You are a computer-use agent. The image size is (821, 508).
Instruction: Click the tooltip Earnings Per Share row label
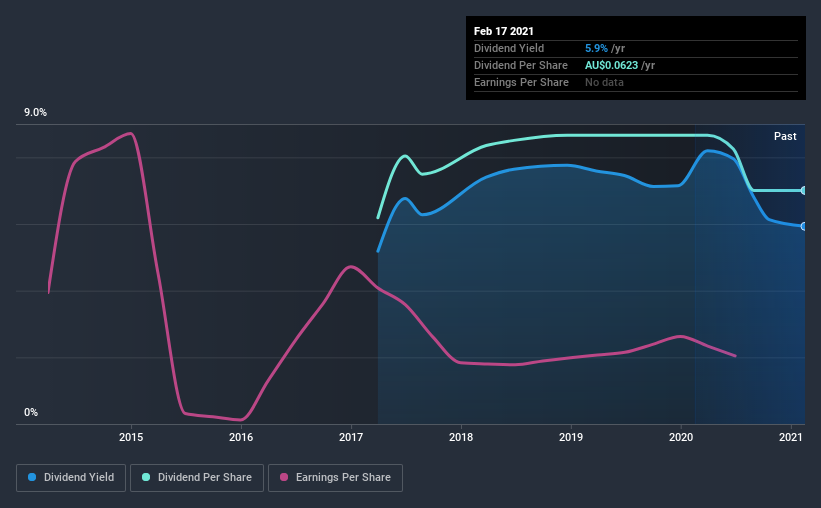click(x=521, y=82)
